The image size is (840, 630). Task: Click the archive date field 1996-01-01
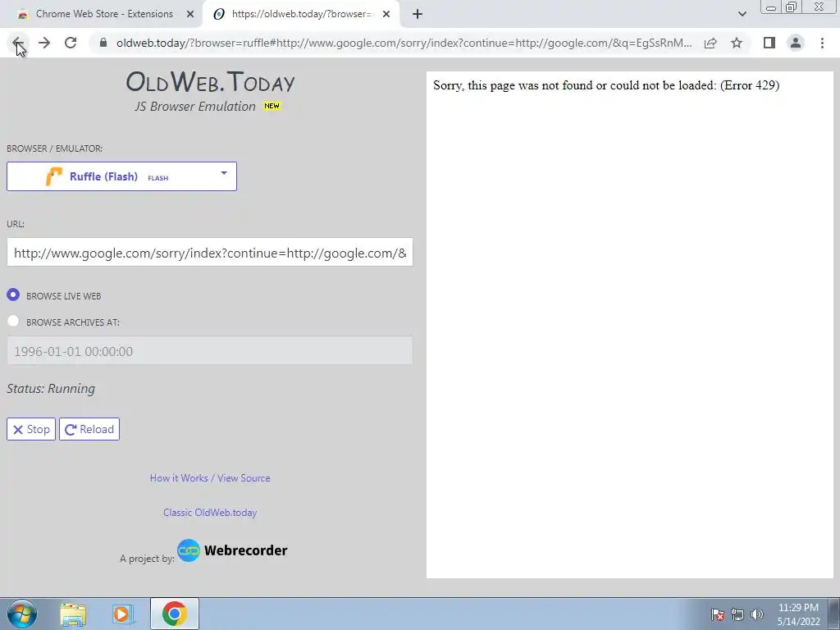pyautogui.click(x=209, y=351)
